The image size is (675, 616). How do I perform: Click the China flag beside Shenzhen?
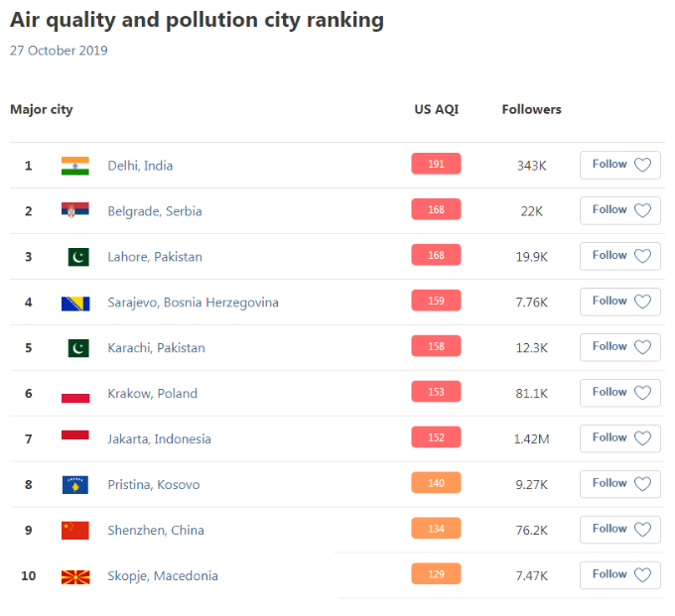[x=75, y=531]
